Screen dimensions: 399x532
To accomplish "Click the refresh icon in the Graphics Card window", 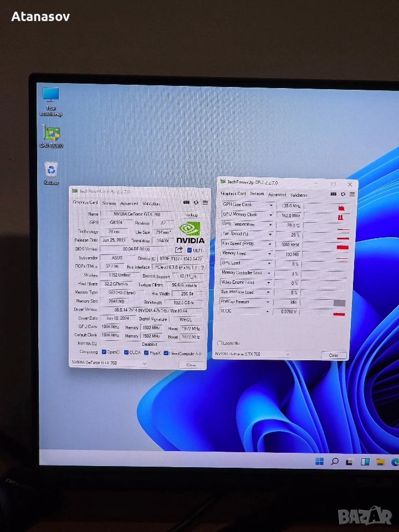I will pos(196,203).
